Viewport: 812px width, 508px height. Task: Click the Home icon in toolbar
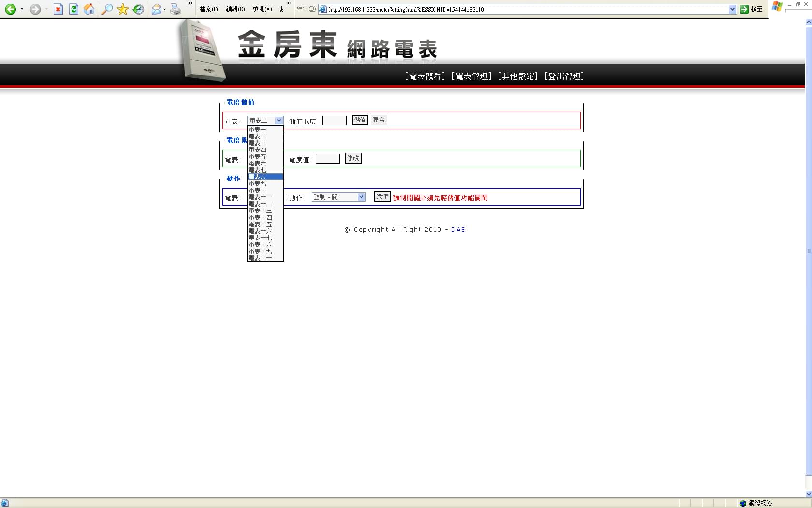tap(89, 9)
